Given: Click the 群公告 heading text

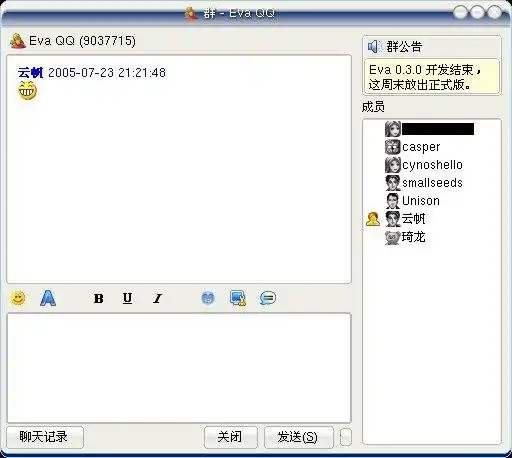Looking at the screenshot, I should pos(404,47).
